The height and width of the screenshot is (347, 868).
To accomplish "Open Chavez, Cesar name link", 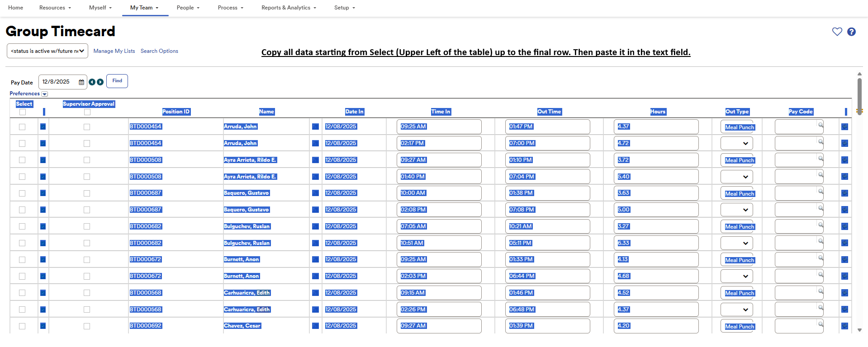I will (242, 326).
